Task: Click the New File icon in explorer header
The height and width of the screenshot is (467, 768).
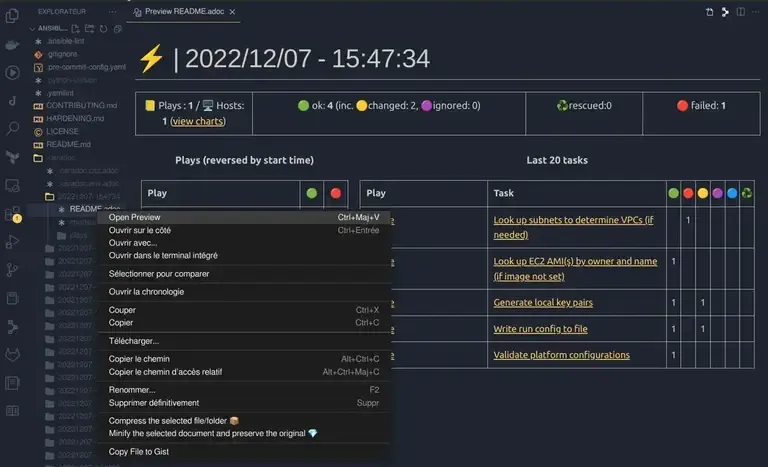Action: click(x=75, y=29)
